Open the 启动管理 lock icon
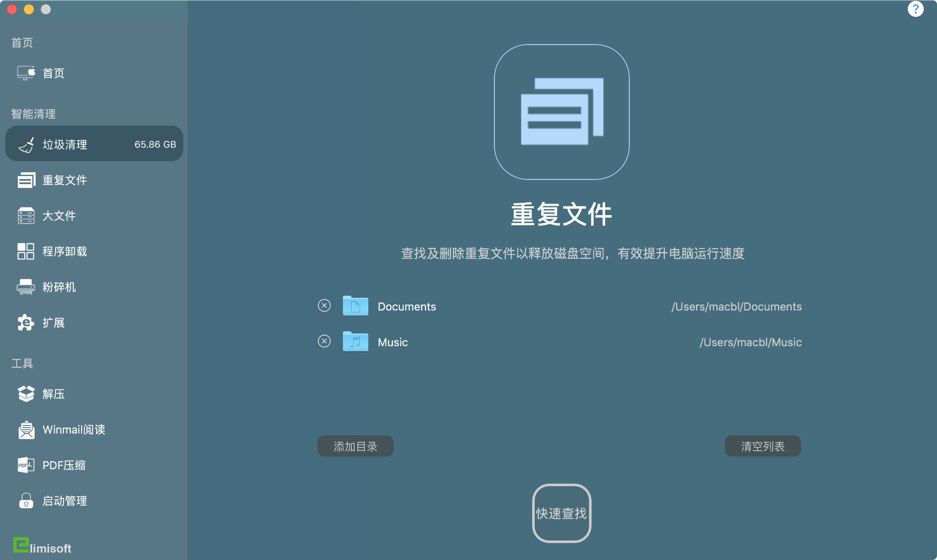This screenshot has height=560, width=937. pyautogui.click(x=26, y=501)
